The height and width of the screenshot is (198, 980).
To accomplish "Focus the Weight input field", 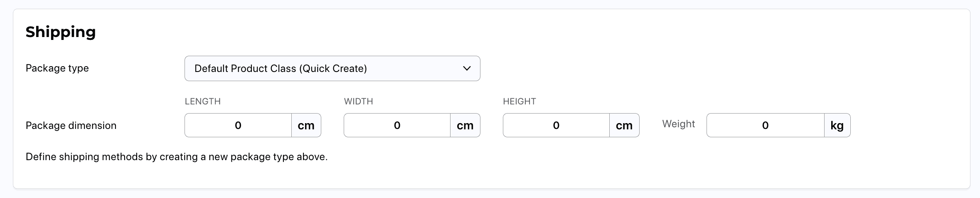I will (765, 125).
